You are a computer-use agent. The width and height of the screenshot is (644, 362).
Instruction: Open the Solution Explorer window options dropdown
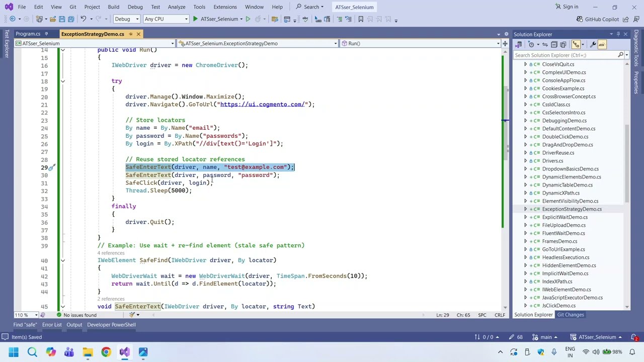611,34
